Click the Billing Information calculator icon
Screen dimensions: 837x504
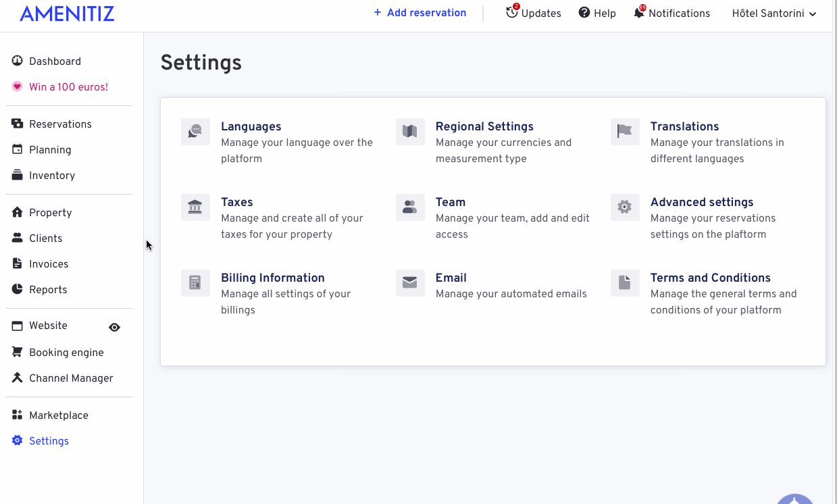(x=195, y=283)
